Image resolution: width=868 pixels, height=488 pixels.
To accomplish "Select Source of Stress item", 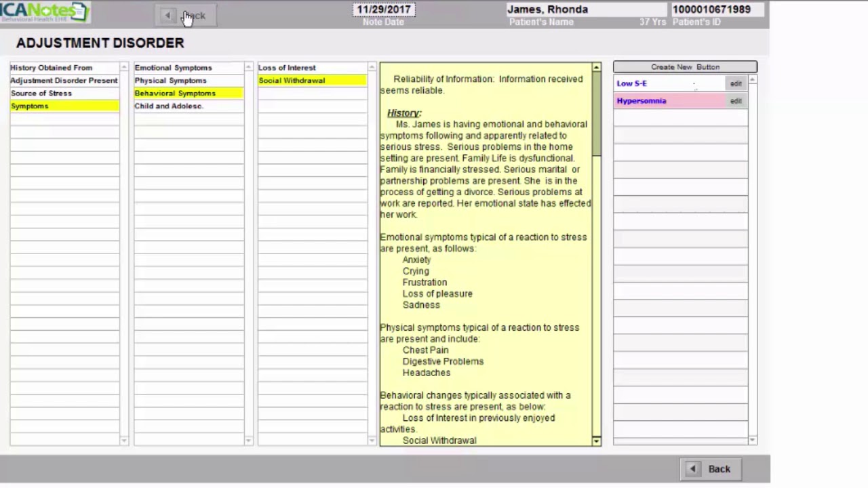I will pos(64,94).
